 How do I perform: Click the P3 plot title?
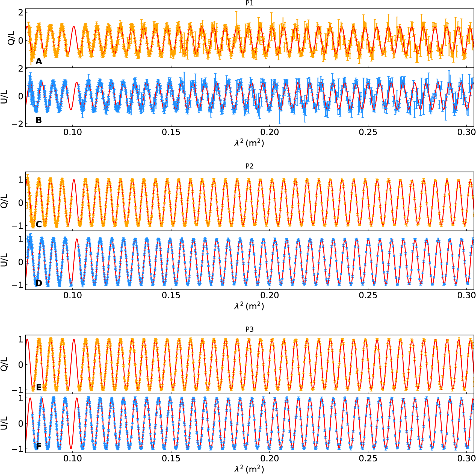pyautogui.click(x=249, y=329)
